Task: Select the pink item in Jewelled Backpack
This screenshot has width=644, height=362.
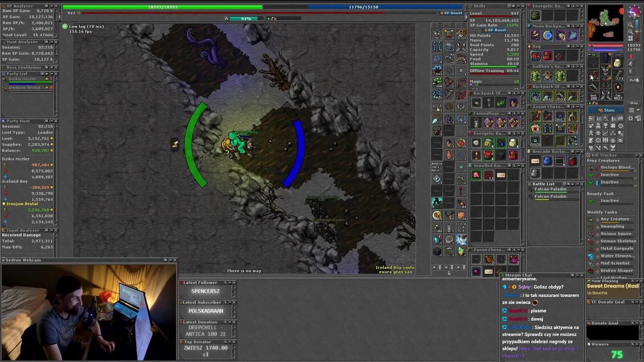Action: pos(476,175)
